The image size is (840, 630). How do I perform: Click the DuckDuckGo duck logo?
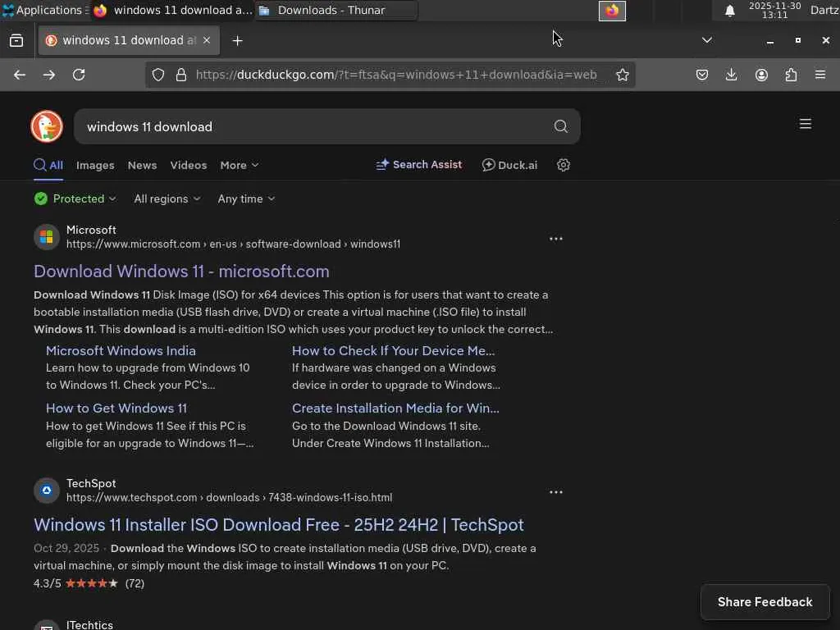47,126
